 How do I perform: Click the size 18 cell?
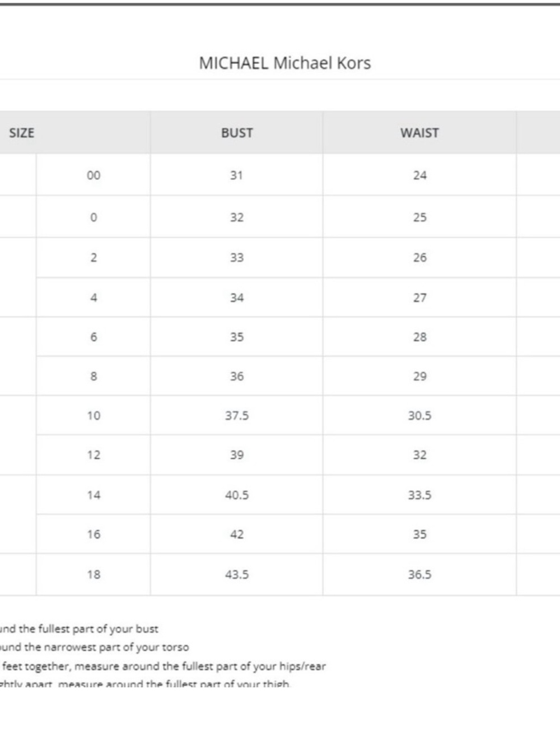pyautogui.click(x=94, y=574)
